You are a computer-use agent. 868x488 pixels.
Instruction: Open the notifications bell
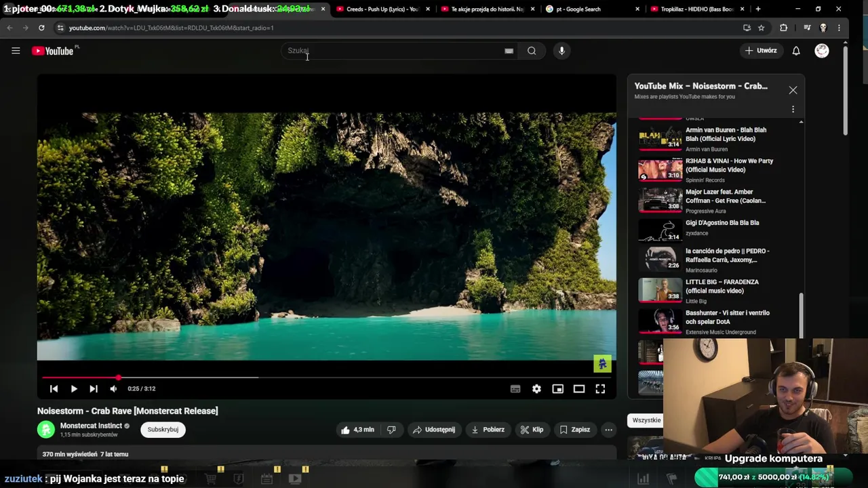click(796, 51)
